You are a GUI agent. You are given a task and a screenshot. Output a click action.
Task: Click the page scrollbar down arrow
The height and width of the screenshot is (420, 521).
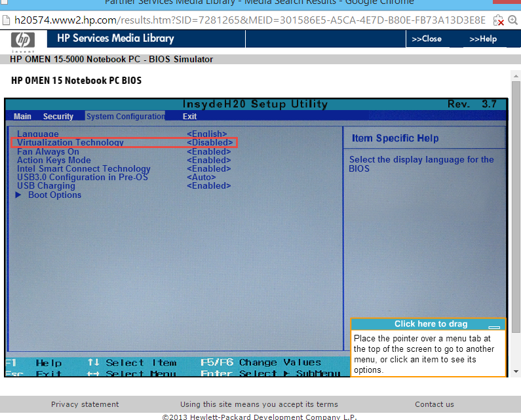tap(516, 371)
